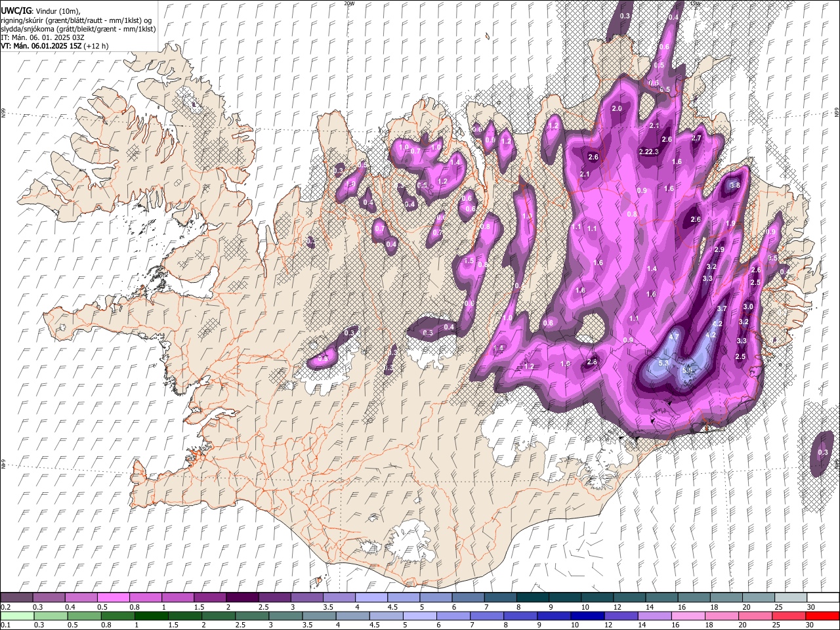
Task: Select the darkest green rain-scale swatch labeled 1
Action: (x=152, y=616)
